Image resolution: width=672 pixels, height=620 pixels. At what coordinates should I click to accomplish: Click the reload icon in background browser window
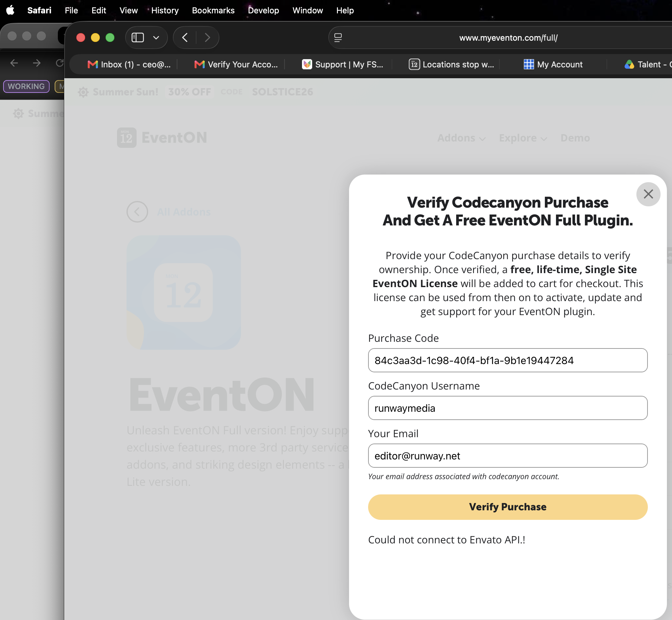[x=60, y=63]
